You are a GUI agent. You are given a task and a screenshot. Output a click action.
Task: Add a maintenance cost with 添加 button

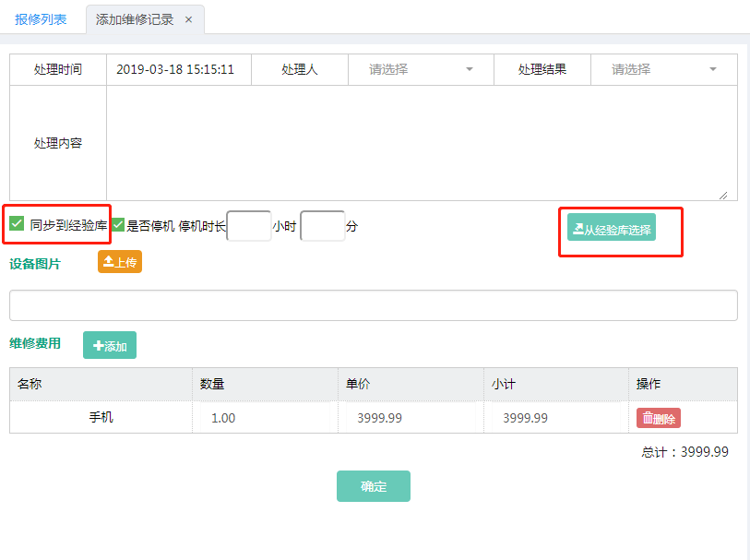coord(110,345)
